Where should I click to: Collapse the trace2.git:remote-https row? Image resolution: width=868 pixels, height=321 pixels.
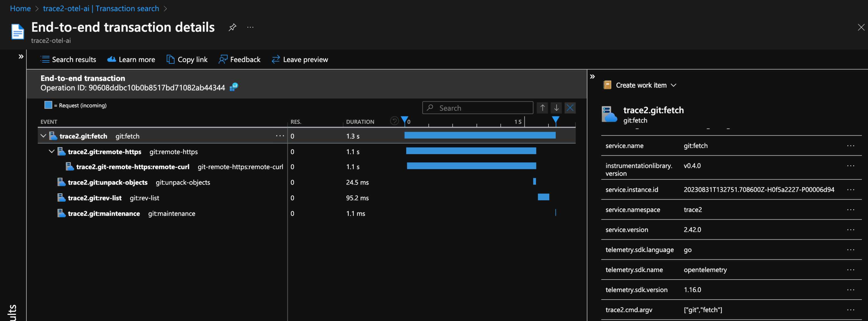pyautogui.click(x=52, y=152)
